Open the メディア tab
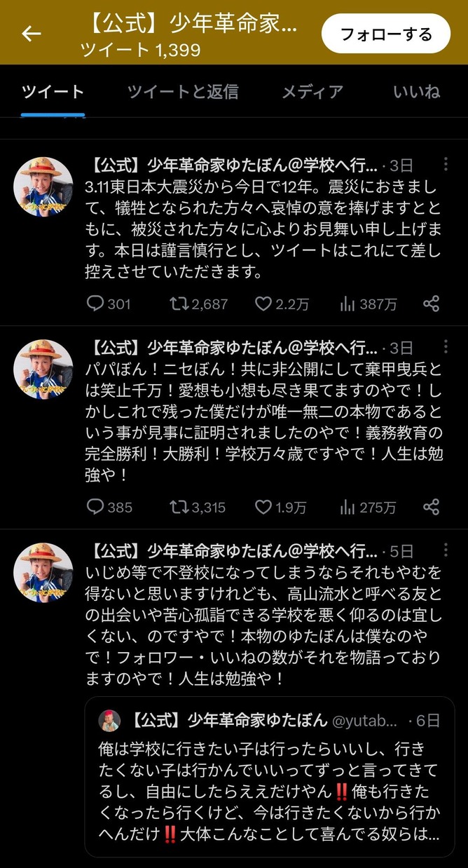Image resolution: width=468 pixels, height=868 pixels. (x=312, y=91)
